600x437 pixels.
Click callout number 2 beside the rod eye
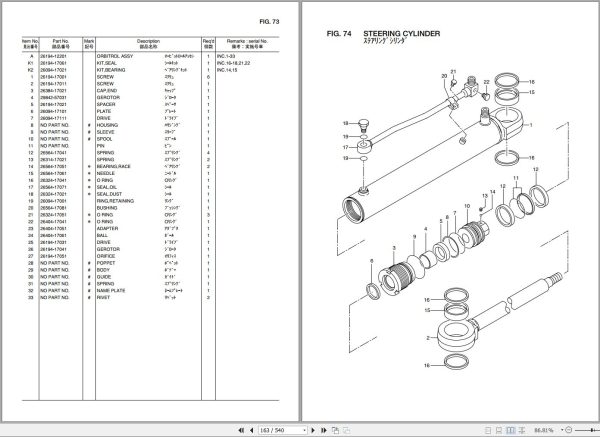[x=428, y=338]
